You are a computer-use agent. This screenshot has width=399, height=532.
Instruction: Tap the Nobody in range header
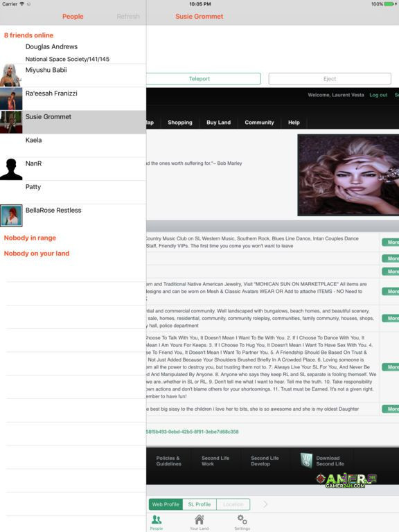(30, 238)
